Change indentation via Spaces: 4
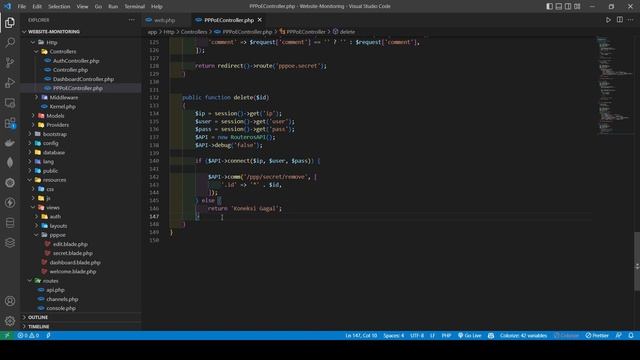640x360 pixels. pos(393,336)
